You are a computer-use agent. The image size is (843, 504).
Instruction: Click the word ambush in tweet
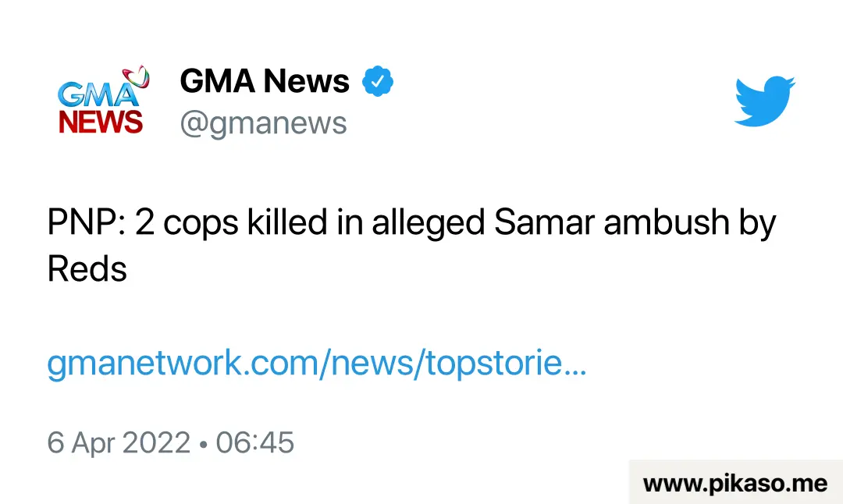667,222
